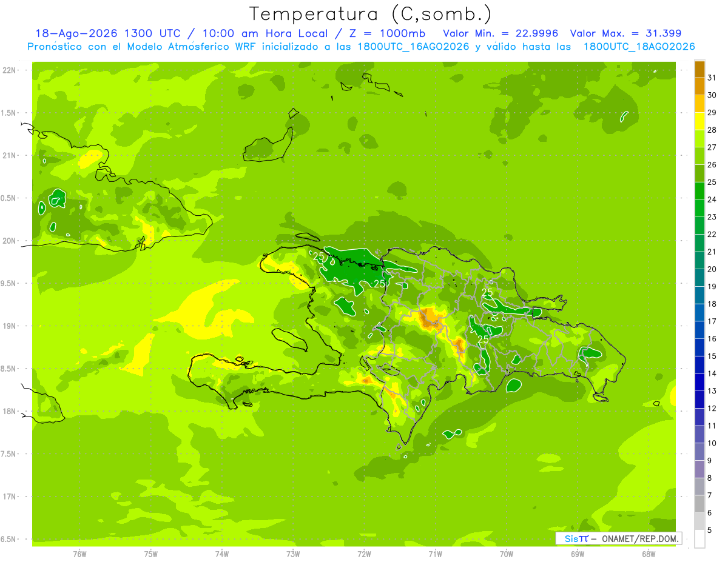Click the legend value 25

(x=712, y=182)
